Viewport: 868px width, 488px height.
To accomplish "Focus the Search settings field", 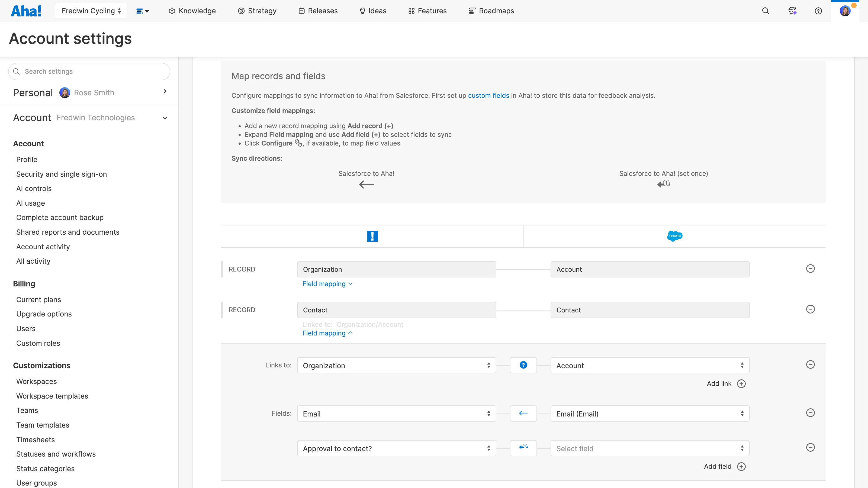I will tap(89, 72).
